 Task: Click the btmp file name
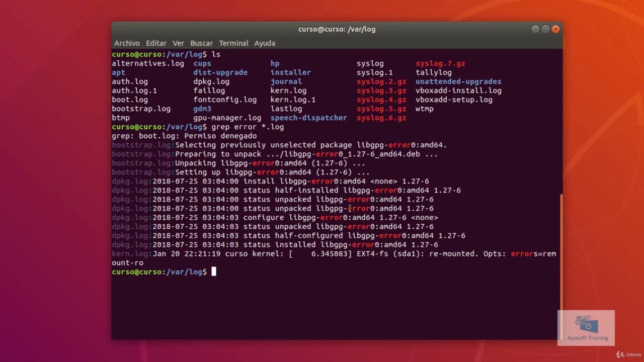[121, 118]
